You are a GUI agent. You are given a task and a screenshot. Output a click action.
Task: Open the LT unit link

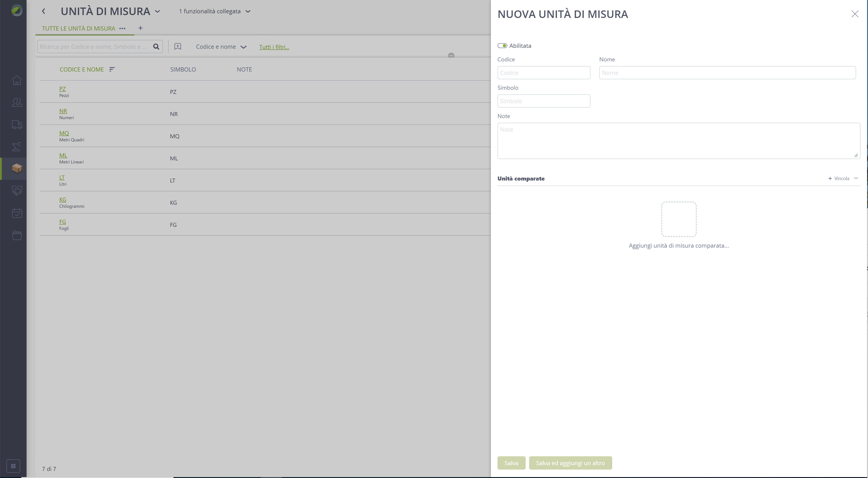click(x=62, y=177)
